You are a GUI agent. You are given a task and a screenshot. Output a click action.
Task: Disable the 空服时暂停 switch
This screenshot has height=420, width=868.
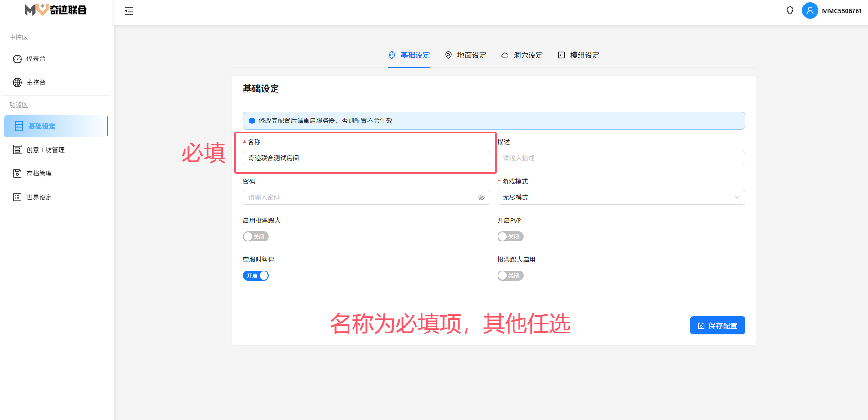(x=256, y=276)
